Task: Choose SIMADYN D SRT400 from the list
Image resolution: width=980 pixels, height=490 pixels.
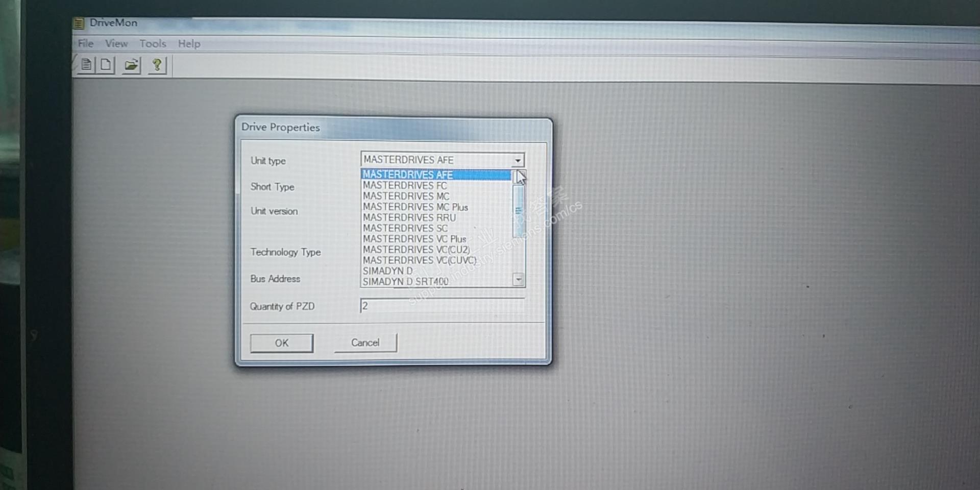Action: pyautogui.click(x=436, y=281)
